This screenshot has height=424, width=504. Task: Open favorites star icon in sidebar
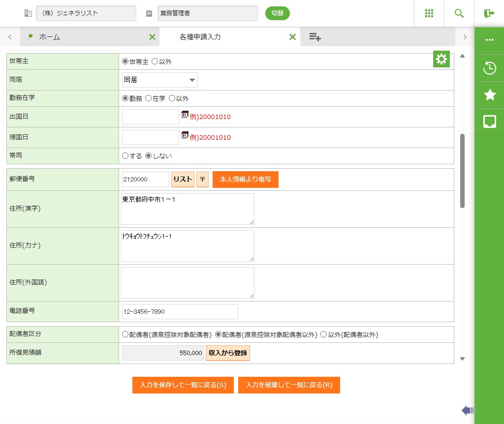tap(489, 95)
